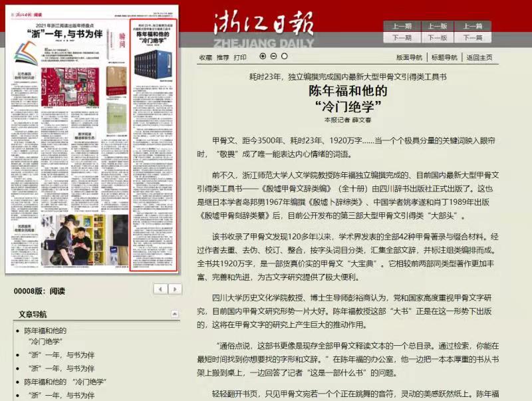Click the zoom in plus icon

[x=263, y=57]
